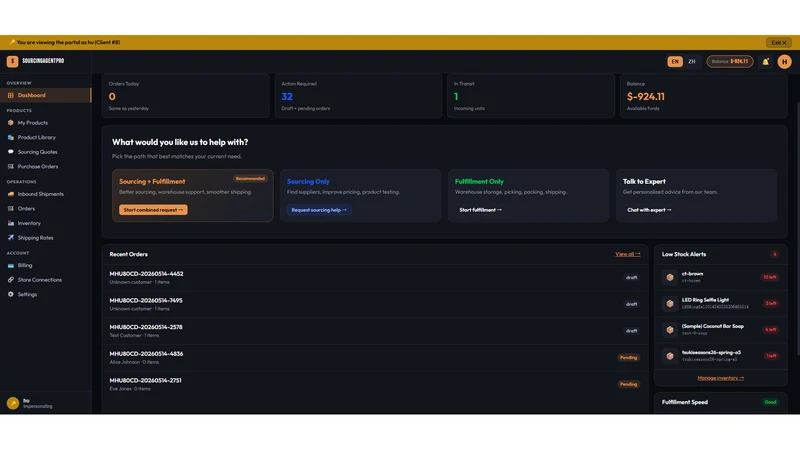The image size is (800, 450).
Task: Open Manage inventory link
Action: pyautogui.click(x=720, y=378)
